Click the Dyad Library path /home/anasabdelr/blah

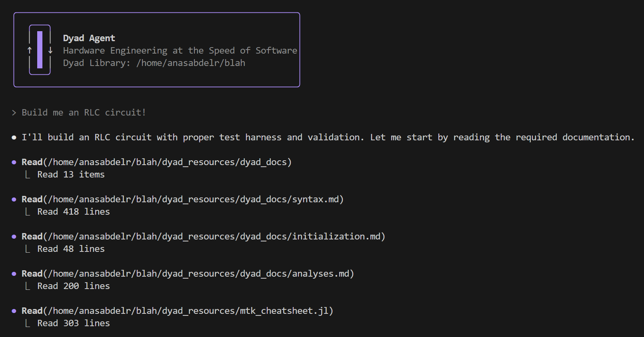coord(190,63)
